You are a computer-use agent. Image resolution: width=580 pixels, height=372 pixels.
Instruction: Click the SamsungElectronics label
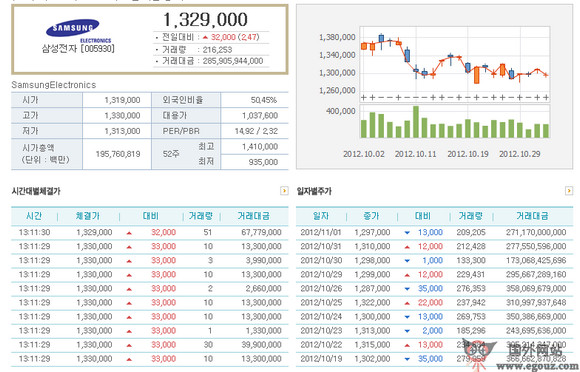coord(54,85)
